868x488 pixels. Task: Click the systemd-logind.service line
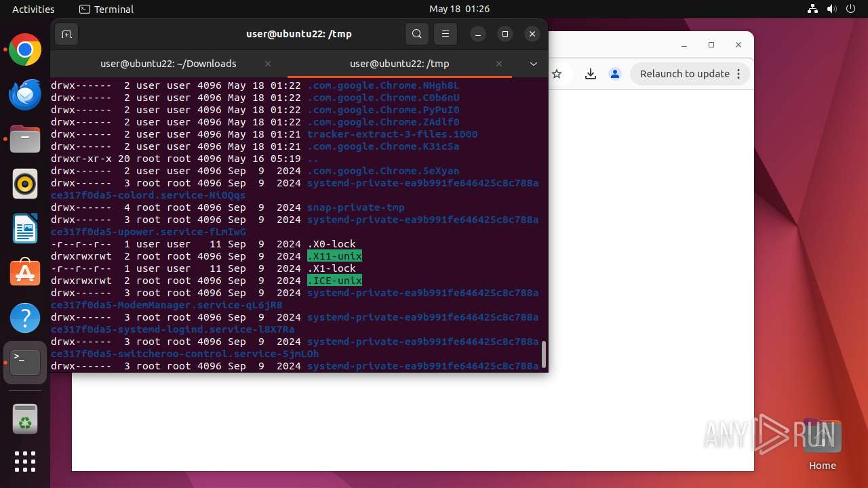(173, 329)
